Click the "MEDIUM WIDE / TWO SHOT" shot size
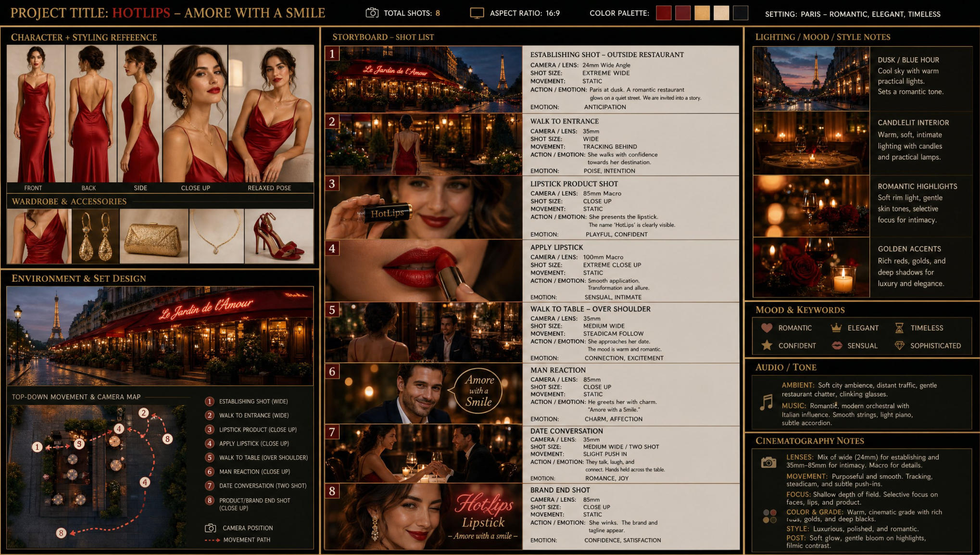 coord(621,447)
